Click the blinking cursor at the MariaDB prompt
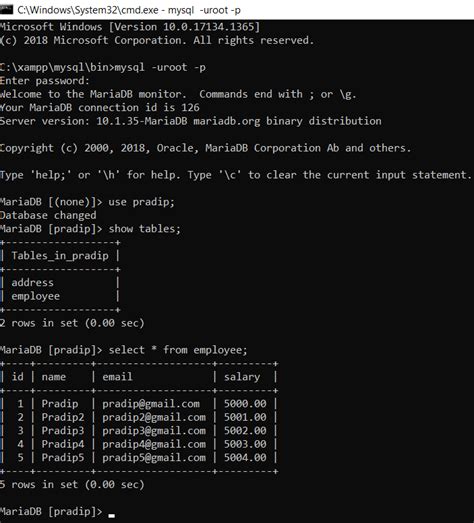This screenshot has width=474, height=523. [111, 516]
